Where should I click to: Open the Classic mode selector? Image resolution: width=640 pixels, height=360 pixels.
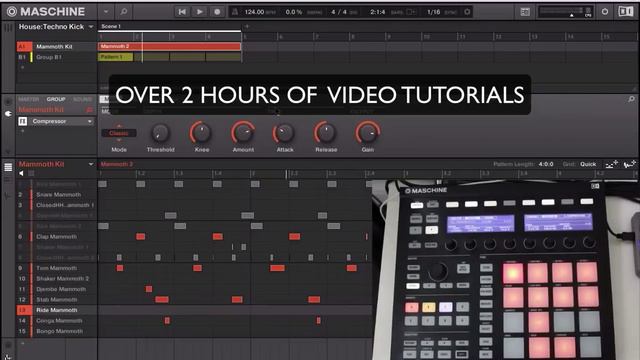(x=119, y=133)
